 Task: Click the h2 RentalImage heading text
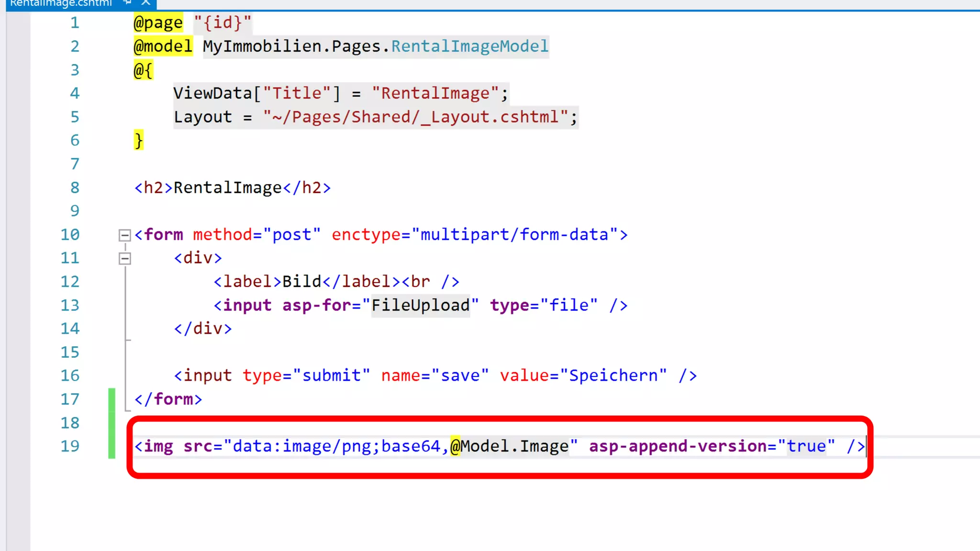pos(227,188)
